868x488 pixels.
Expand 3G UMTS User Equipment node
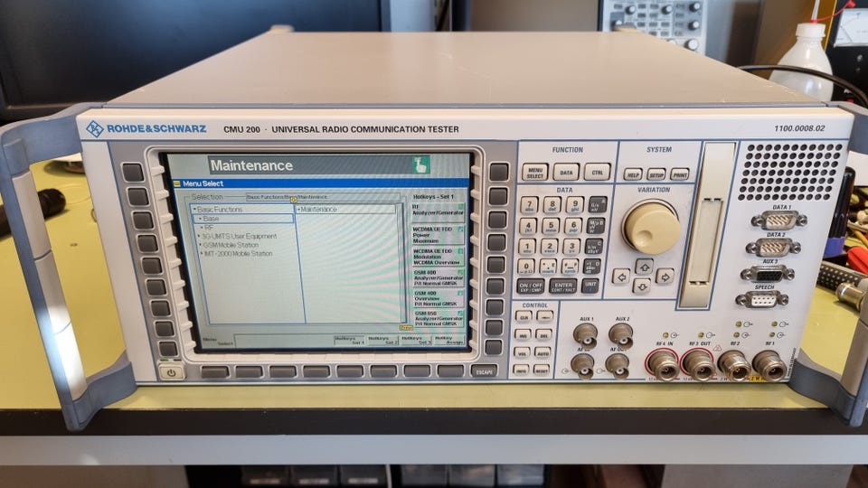(199, 236)
